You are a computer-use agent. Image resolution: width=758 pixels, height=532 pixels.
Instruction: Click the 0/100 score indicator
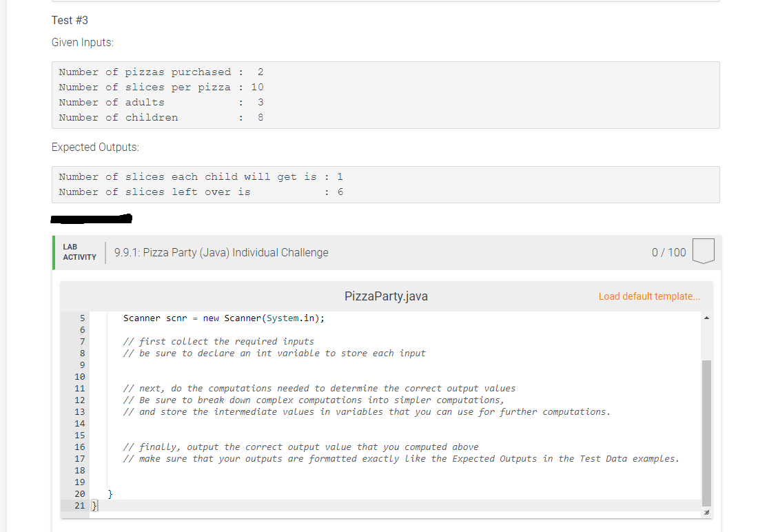tap(668, 252)
